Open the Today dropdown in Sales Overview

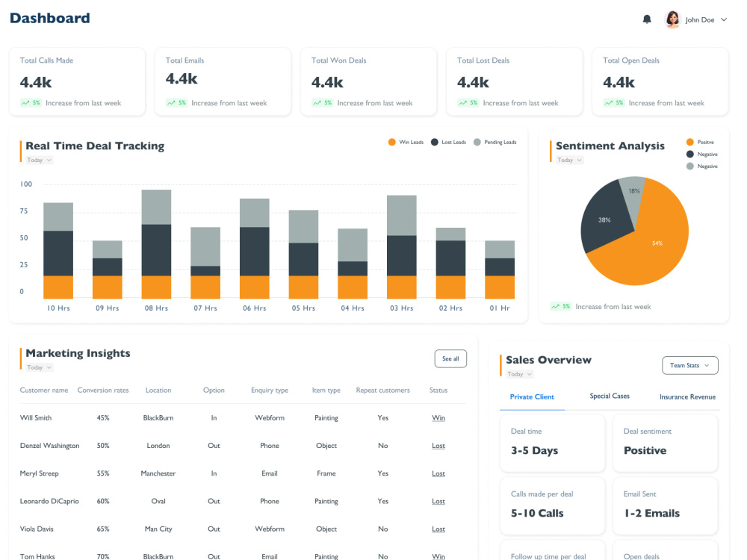coord(519,374)
